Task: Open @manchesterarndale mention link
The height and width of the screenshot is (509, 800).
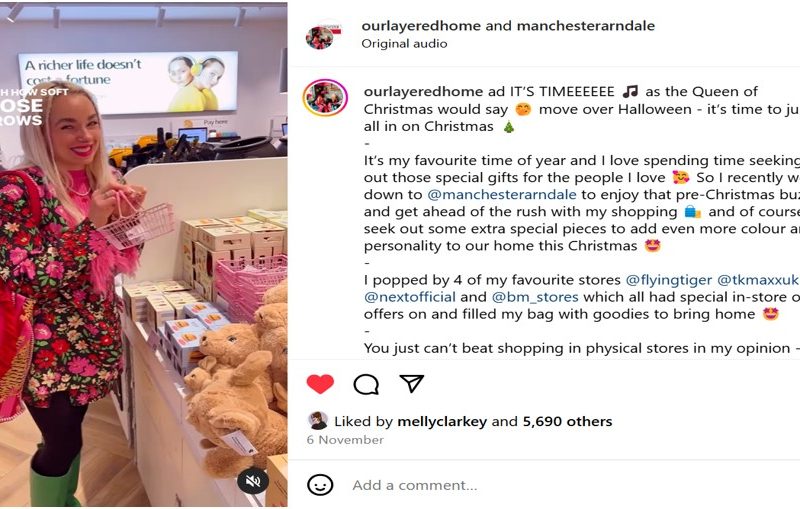Action: coord(502,195)
